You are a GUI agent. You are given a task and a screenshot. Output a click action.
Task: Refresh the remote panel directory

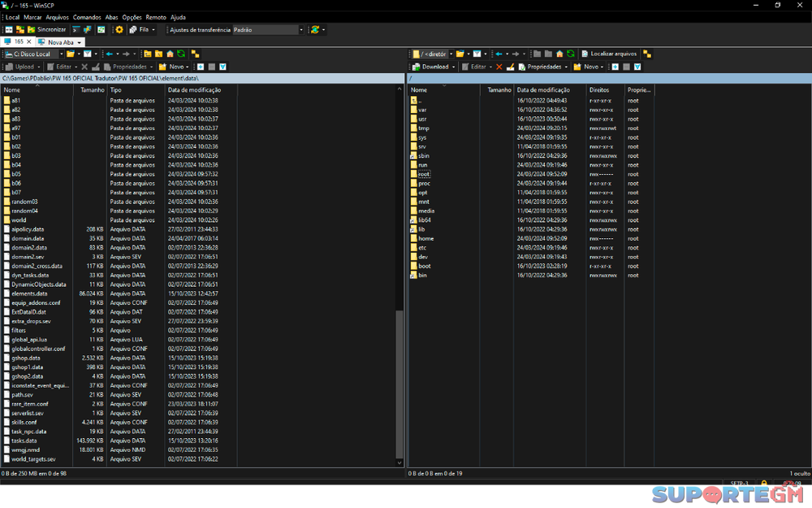click(x=571, y=54)
